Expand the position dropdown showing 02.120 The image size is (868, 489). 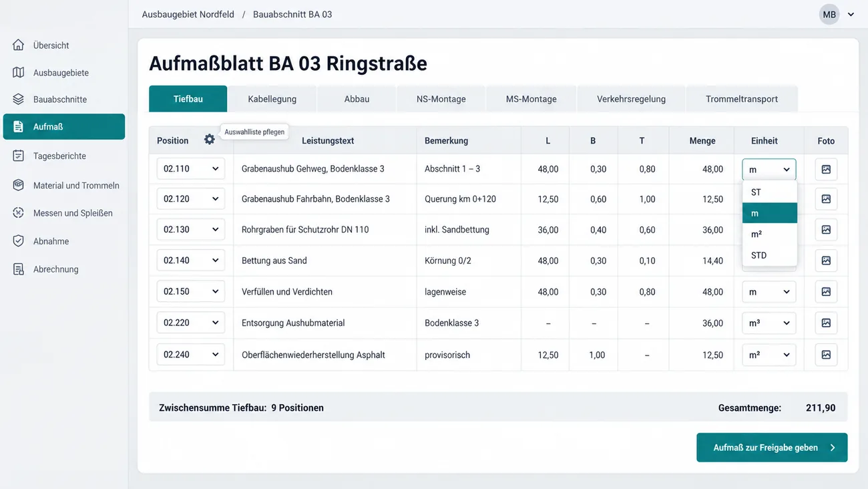[x=191, y=198]
